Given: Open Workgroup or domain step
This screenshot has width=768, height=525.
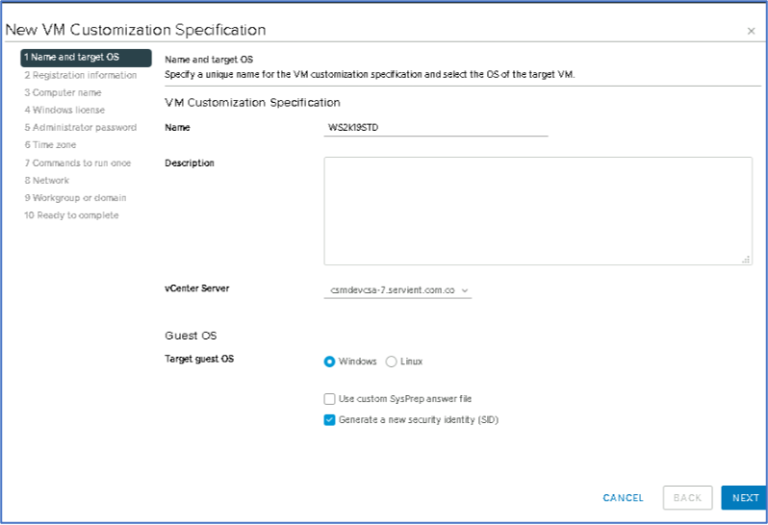Looking at the screenshot, I should [75, 198].
